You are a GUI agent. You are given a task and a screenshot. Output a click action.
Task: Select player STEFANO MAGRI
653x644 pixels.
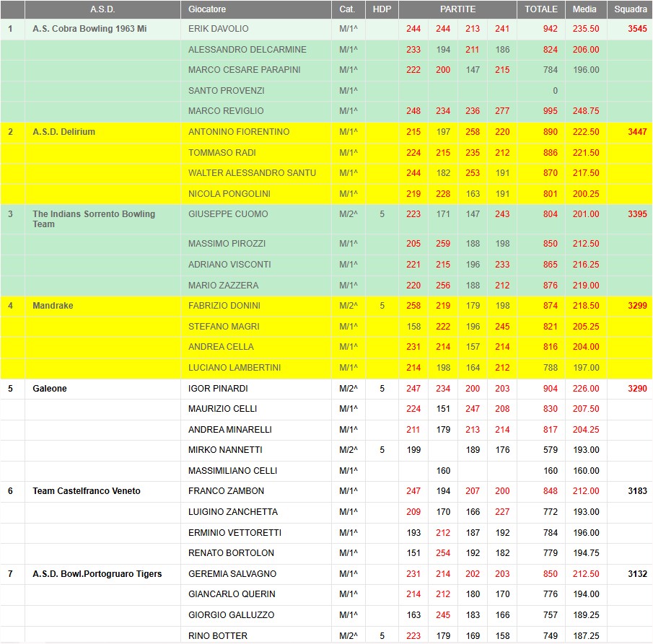point(224,327)
